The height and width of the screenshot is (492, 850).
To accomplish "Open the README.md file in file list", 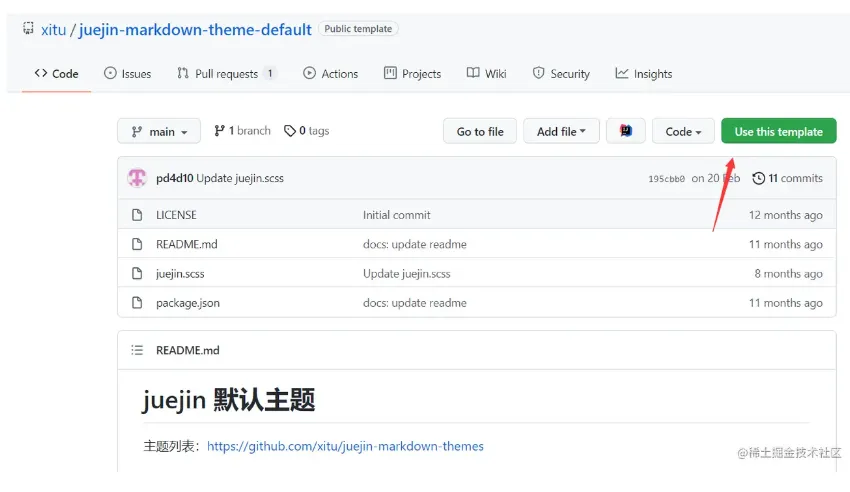I will (x=186, y=244).
